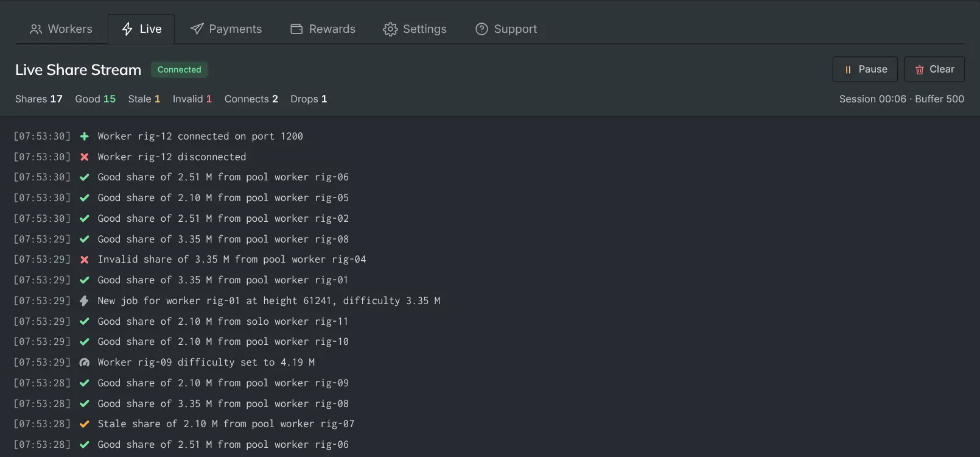Select the Live tab
Image resolution: width=980 pixels, height=457 pixels.
(141, 29)
